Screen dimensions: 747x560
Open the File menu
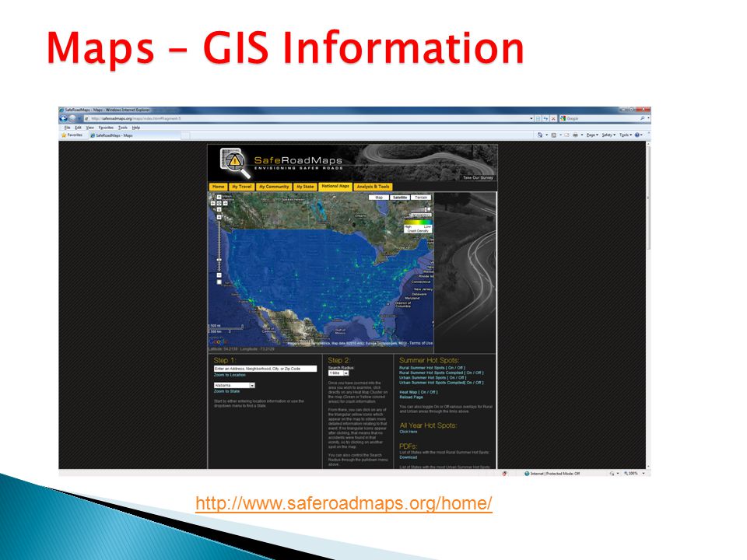(67, 128)
